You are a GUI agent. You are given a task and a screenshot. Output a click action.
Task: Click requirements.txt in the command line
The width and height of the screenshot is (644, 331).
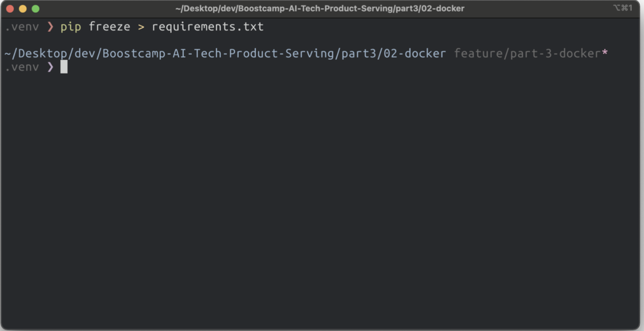pyautogui.click(x=208, y=27)
